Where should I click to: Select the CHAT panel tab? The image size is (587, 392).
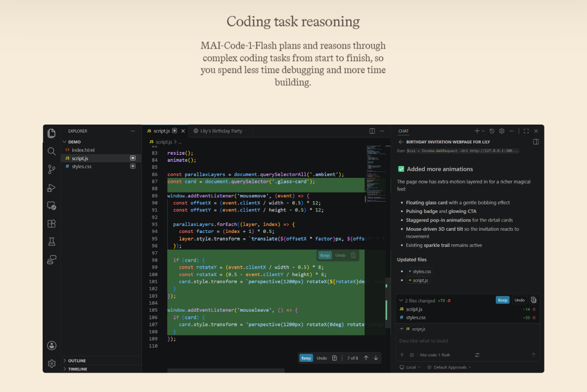(x=403, y=131)
